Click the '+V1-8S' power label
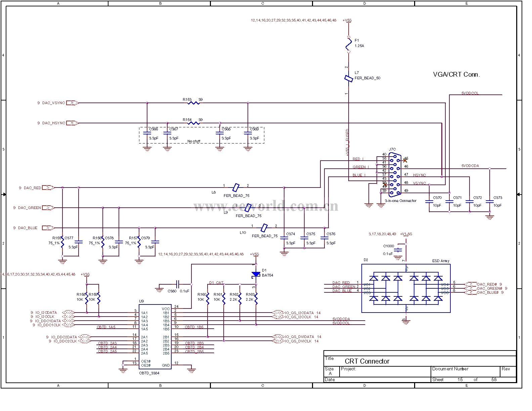Viewport: 532px width, 411px height. [x=406, y=234]
